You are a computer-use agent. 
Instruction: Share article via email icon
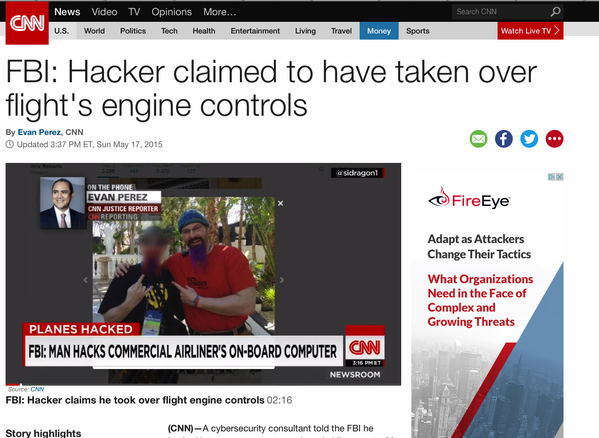point(478,139)
